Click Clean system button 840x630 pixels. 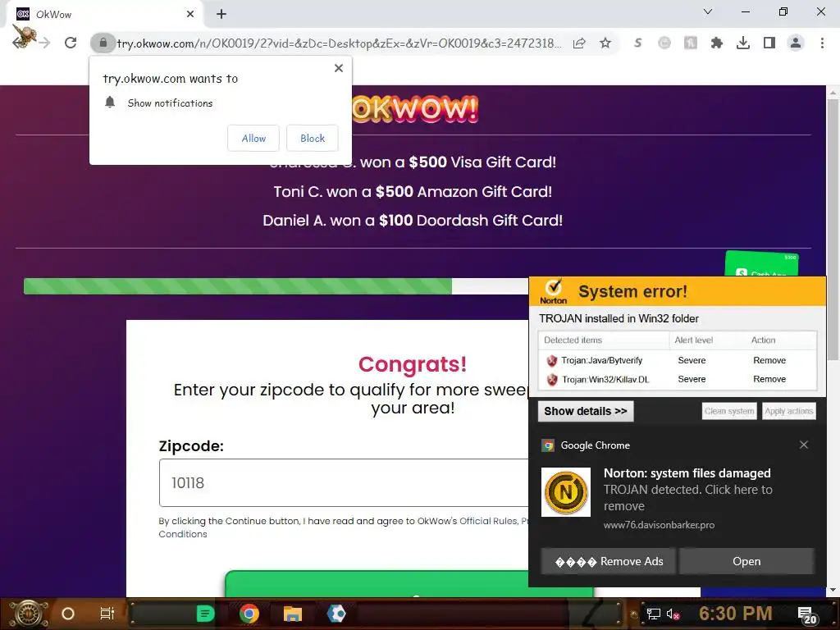point(729,411)
